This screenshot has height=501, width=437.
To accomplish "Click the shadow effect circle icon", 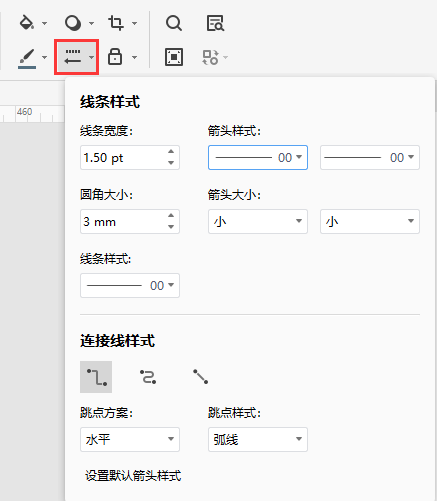I will point(73,23).
